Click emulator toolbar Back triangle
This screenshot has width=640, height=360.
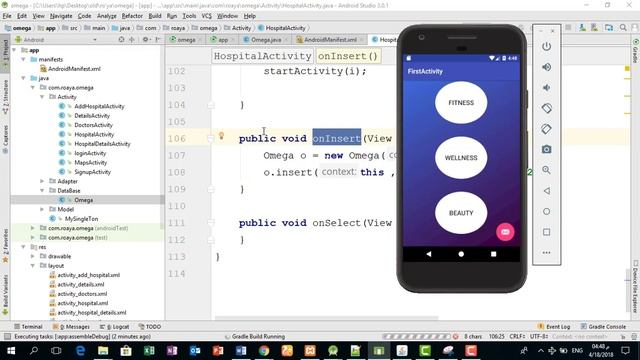(x=547, y=191)
